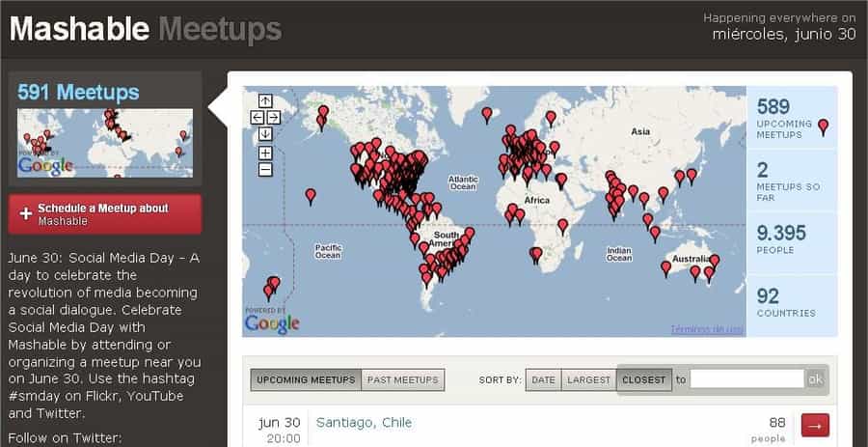Sort meetups by Closest
The image size is (868, 447).
click(644, 380)
